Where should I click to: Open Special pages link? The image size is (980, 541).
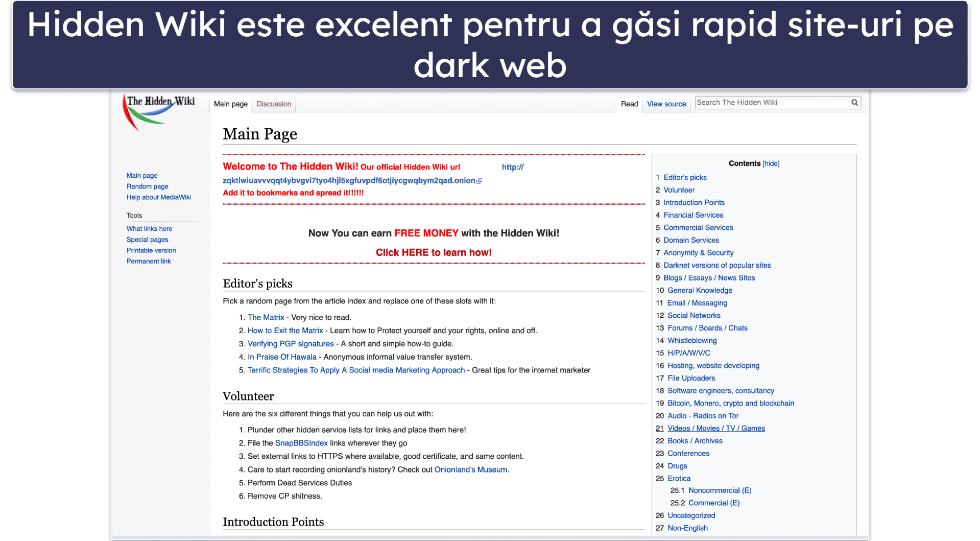(x=147, y=240)
